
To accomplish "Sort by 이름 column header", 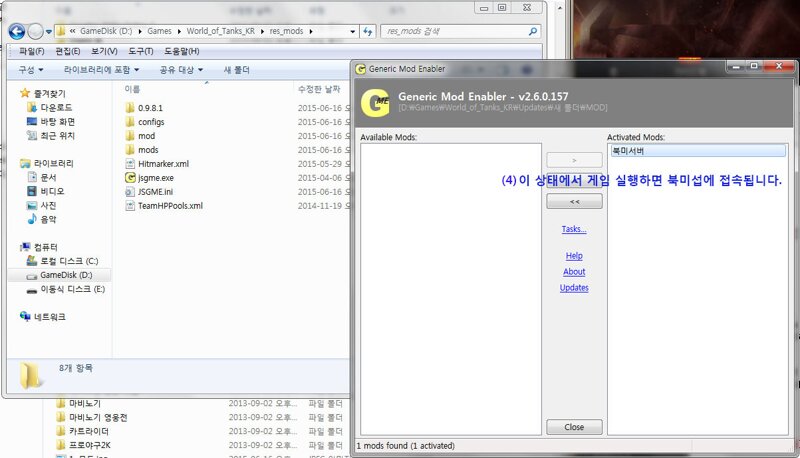I will pyautogui.click(x=132, y=89).
